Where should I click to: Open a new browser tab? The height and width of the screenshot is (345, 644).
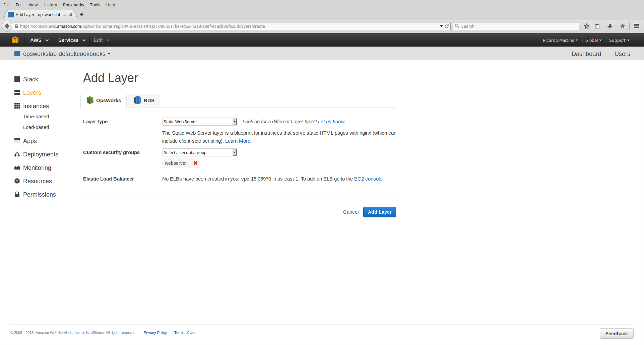point(82,15)
